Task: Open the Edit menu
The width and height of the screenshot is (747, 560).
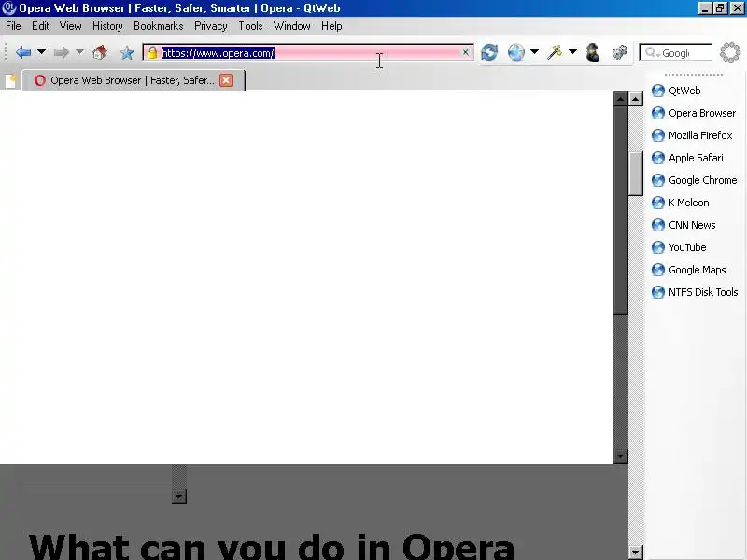Action: [40, 26]
